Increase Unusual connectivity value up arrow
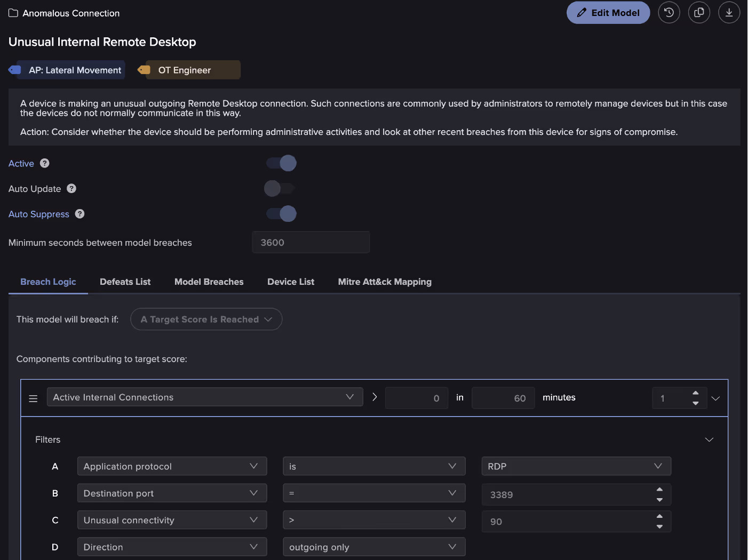Image resolution: width=748 pixels, height=560 pixels. click(x=659, y=516)
